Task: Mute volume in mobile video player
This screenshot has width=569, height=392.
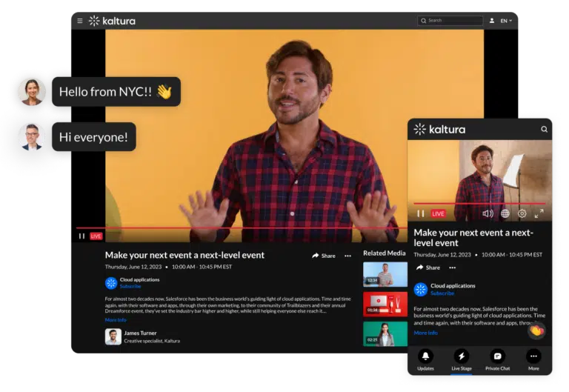Action: [x=488, y=213]
